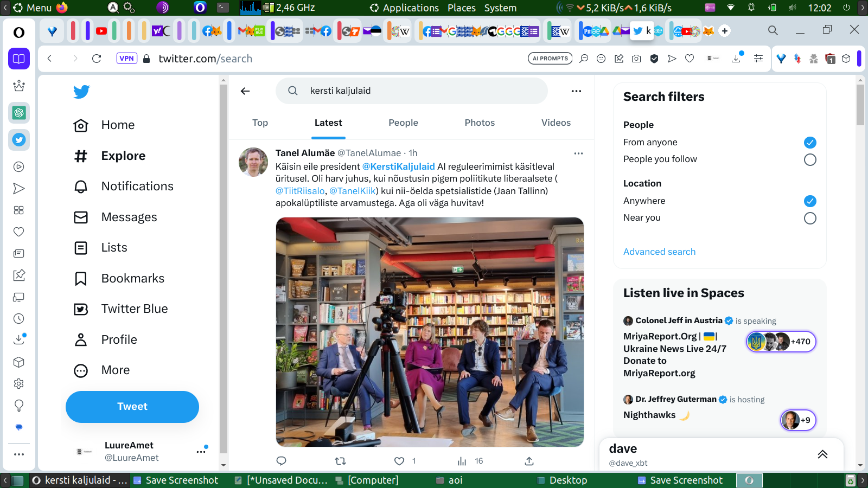This screenshot has width=868, height=488.
Task: Open the LuureAmet account switcher menu
Action: point(201,451)
